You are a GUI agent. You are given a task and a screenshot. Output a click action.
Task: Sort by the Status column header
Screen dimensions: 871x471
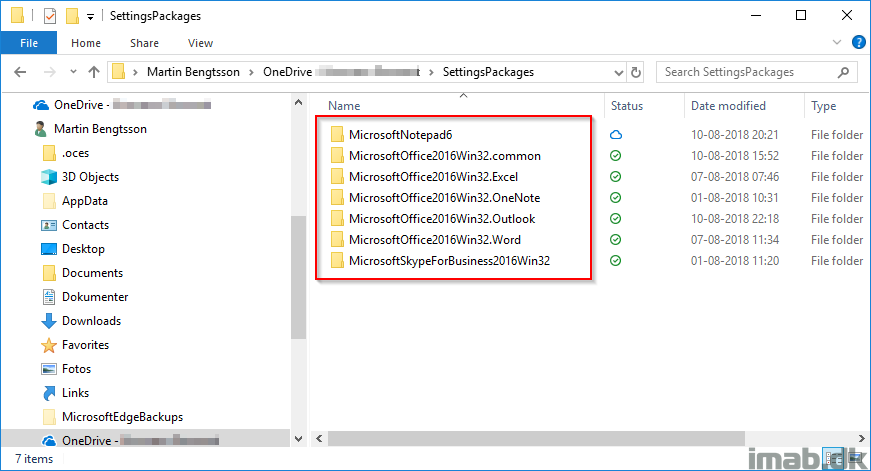point(627,106)
